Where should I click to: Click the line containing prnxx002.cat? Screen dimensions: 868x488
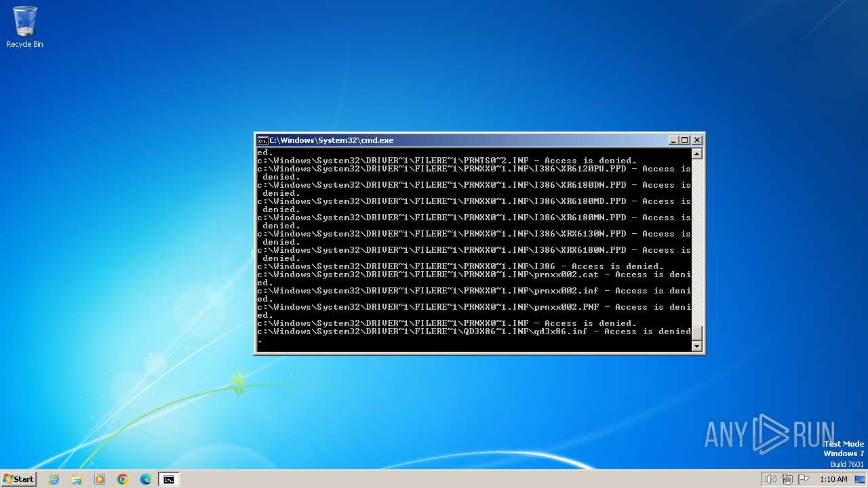474,274
